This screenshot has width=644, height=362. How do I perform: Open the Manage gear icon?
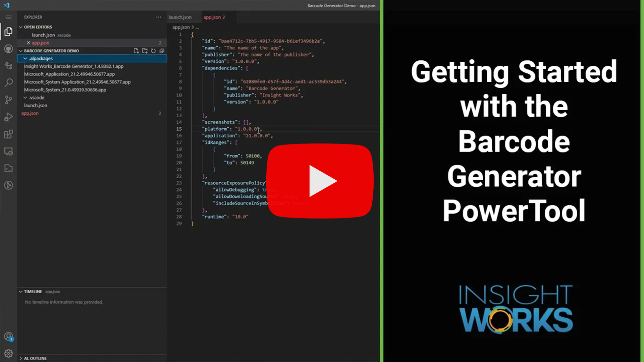coord(8,353)
